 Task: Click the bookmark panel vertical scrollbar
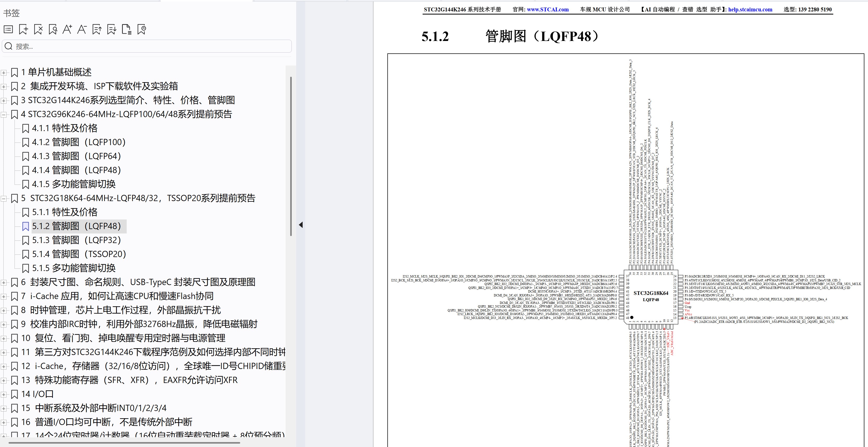291,156
